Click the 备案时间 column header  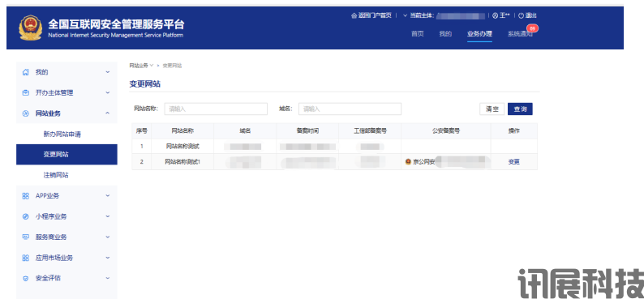(x=307, y=130)
